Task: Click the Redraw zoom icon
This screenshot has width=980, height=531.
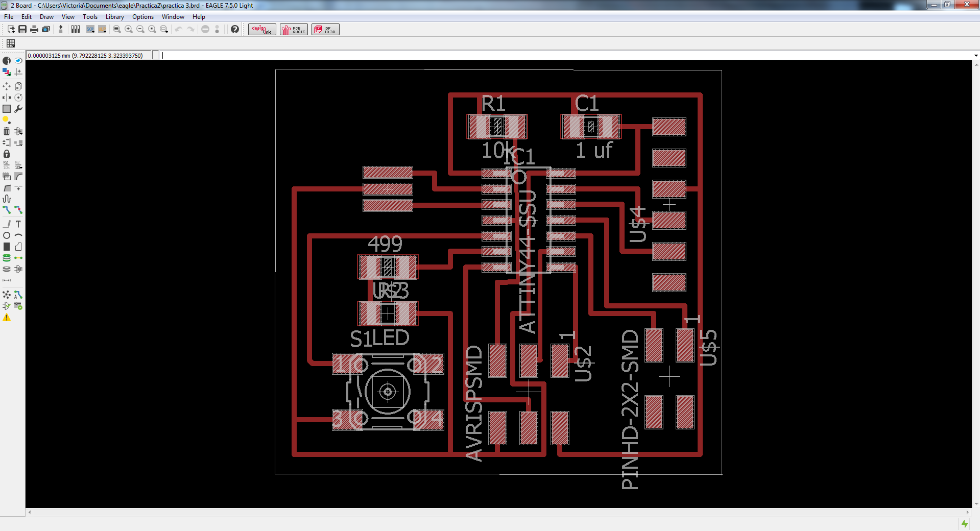Action: click(x=152, y=29)
